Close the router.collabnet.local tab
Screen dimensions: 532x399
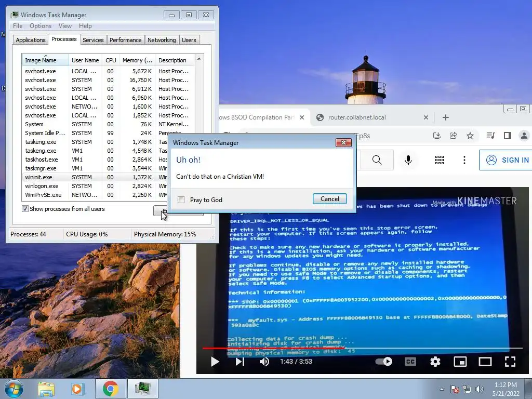[x=426, y=117]
